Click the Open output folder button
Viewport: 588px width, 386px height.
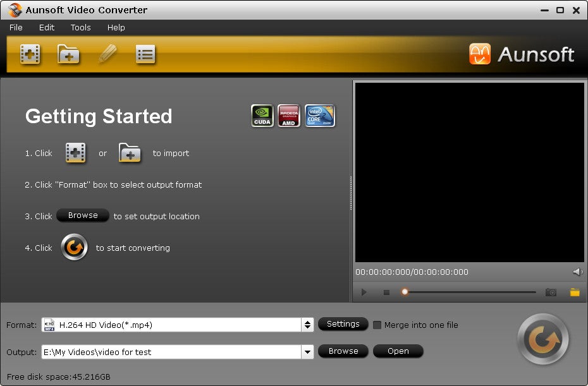[x=398, y=351]
